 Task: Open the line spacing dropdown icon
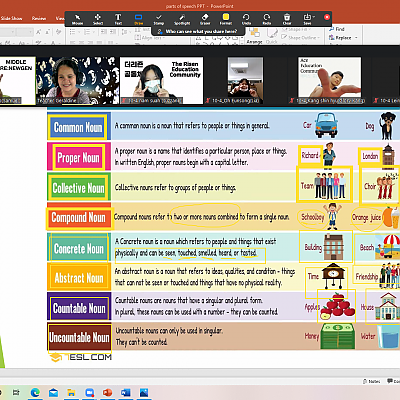(x=125, y=32)
